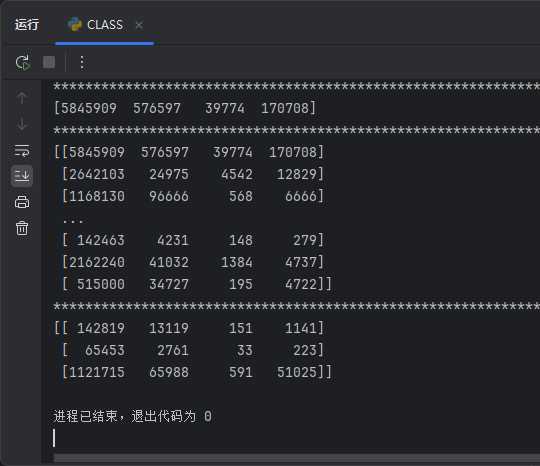The height and width of the screenshot is (466, 540).
Task: Click the down arrow stack trace icon
Action: point(22,124)
